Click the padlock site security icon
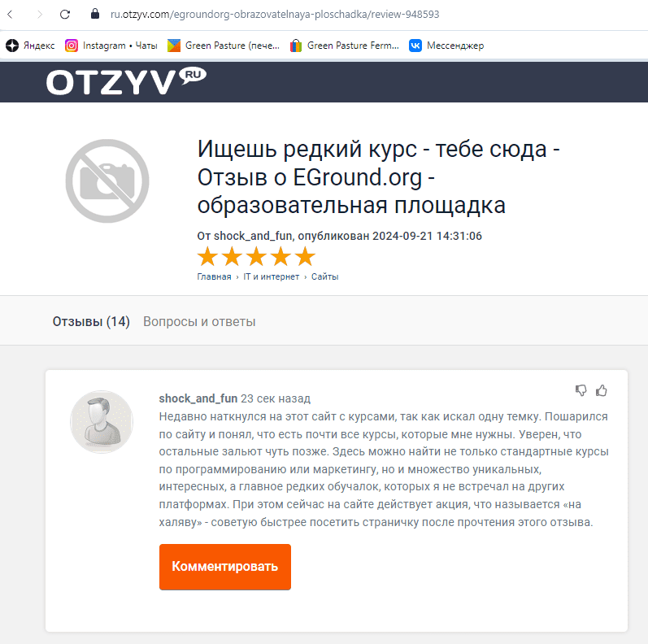 (x=95, y=14)
